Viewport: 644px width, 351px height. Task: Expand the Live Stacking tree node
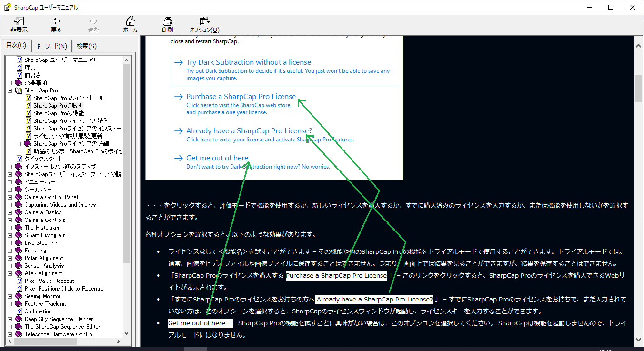(x=10, y=243)
